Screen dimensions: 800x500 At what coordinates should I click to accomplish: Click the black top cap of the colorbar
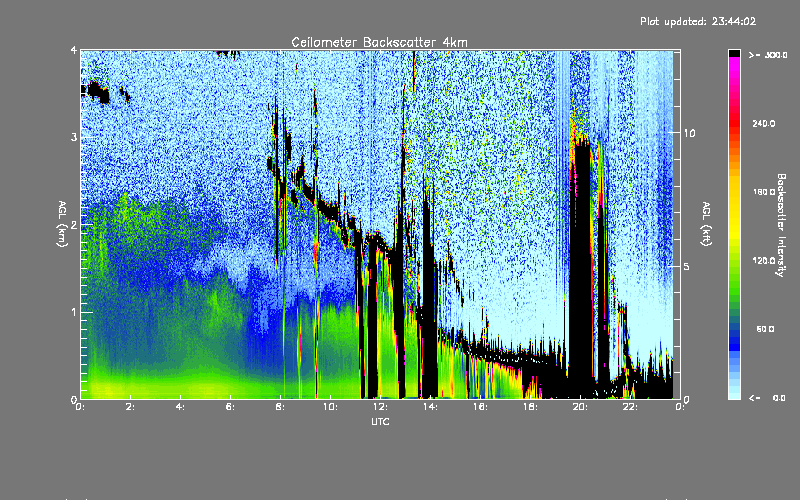coord(734,53)
